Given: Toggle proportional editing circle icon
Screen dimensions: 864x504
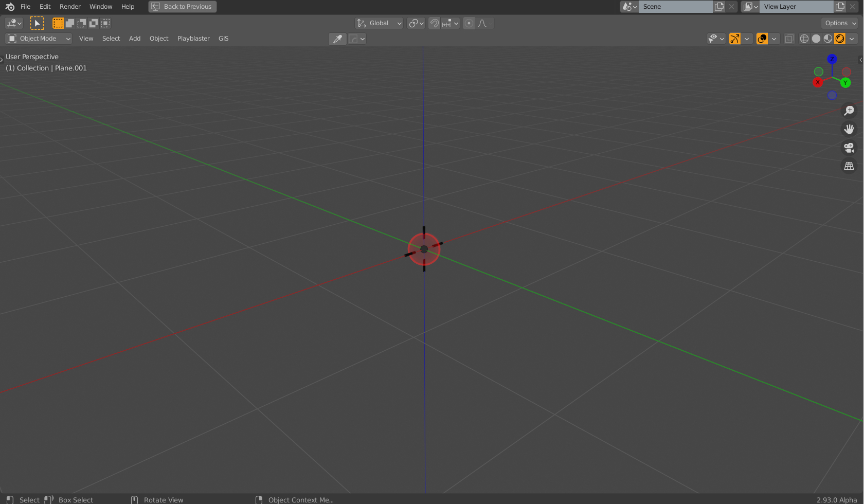Looking at the screenshot, I should (469, 23).
